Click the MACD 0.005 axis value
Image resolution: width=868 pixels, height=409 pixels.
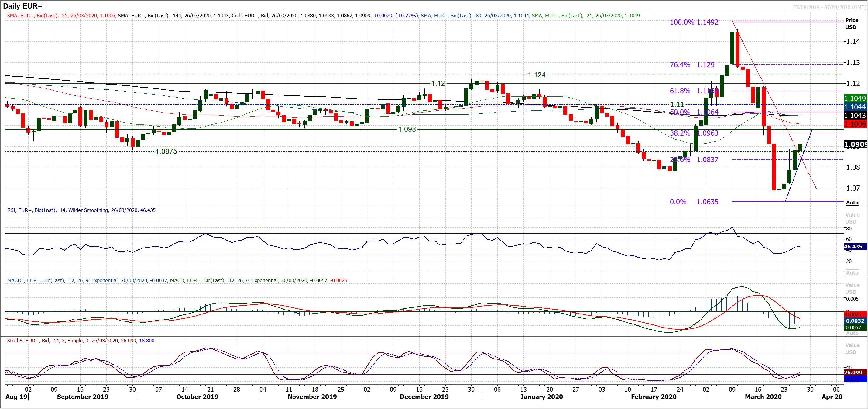pos(852,299)
